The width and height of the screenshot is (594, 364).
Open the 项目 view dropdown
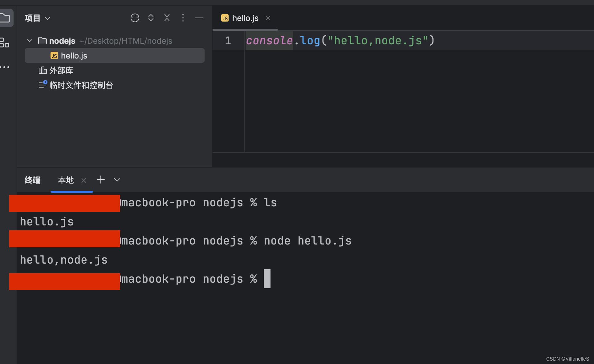point(37,18)
